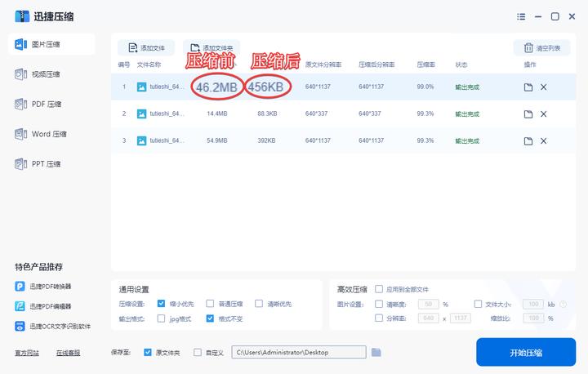Open the 官方网站 official website link
The height and width of the screenshot is (374, 588).
[x=27, y=353]
